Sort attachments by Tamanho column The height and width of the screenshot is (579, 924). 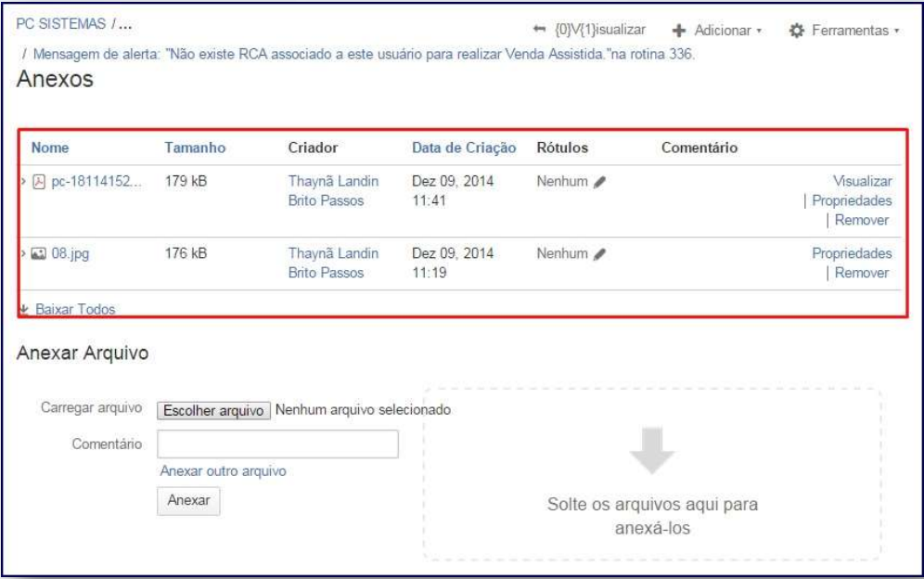(x=195, y=147)
